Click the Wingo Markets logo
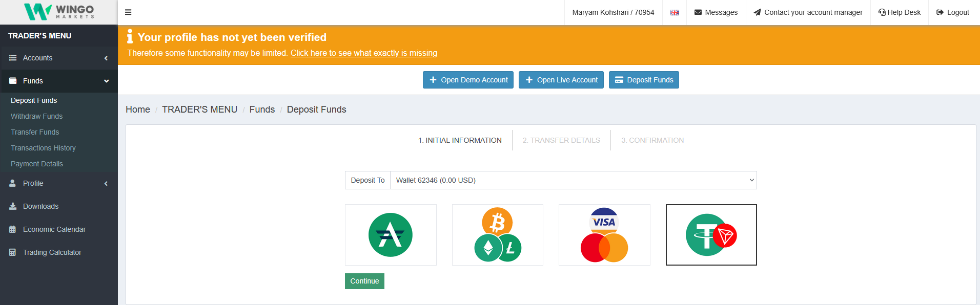Screen dimensions: 980x305 tap(59, 12)
